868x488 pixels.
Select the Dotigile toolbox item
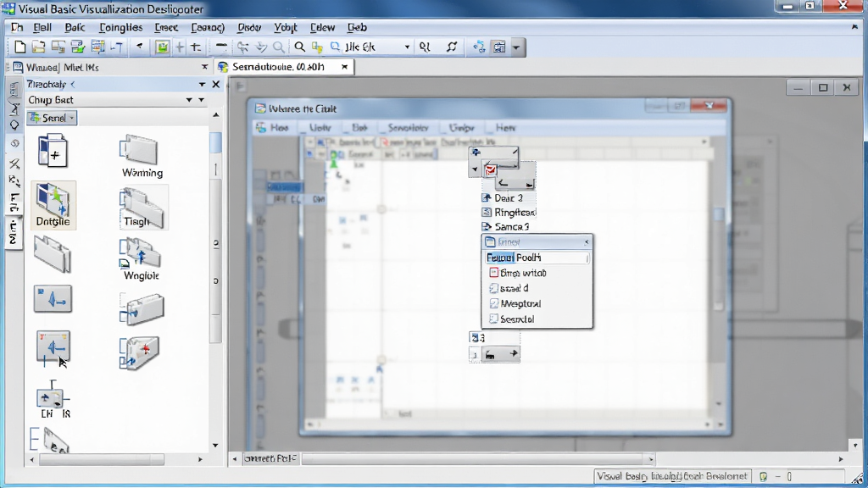tap(53, 205)
